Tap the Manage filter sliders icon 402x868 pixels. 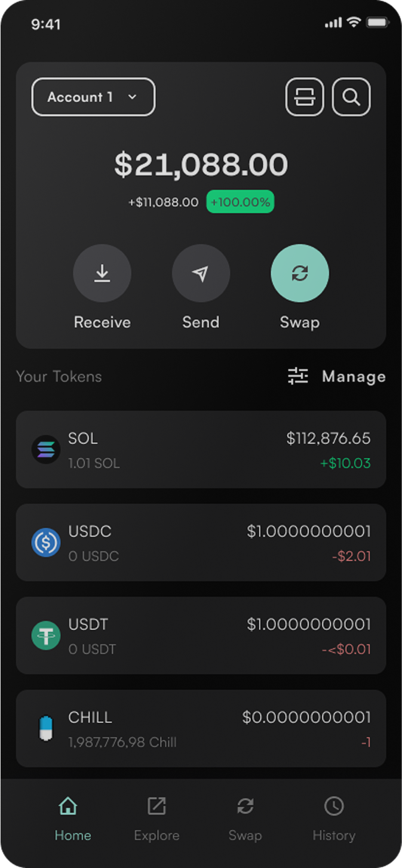point(297,377)
